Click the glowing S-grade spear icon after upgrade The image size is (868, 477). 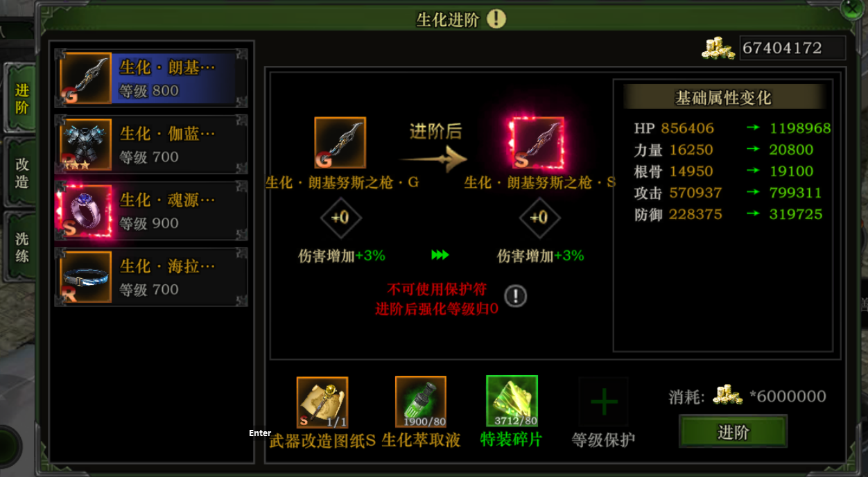pos(537,144)
